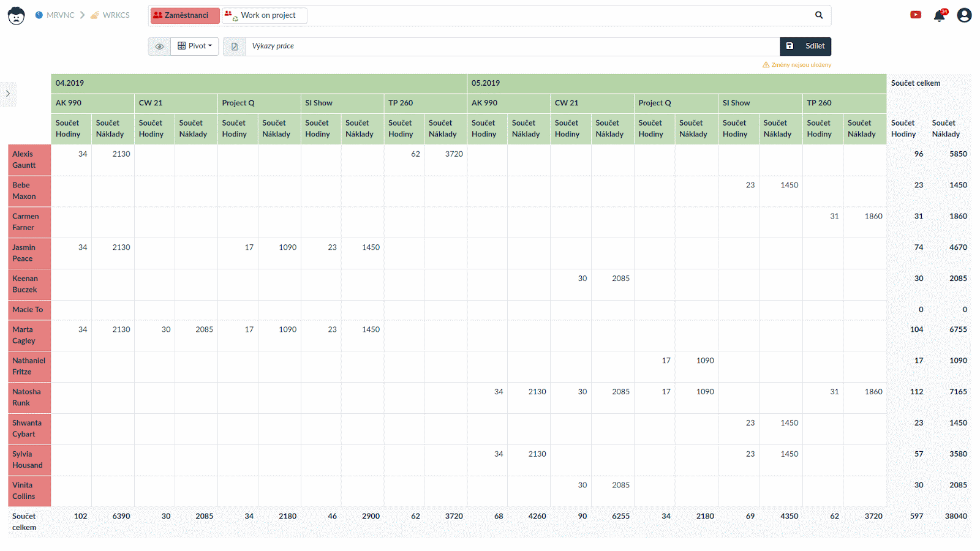Image resolution: width=980 pixels, height=551 pixels.
Task: Open the WRKCS breadcrumb link
Action: tap(110, 15)
